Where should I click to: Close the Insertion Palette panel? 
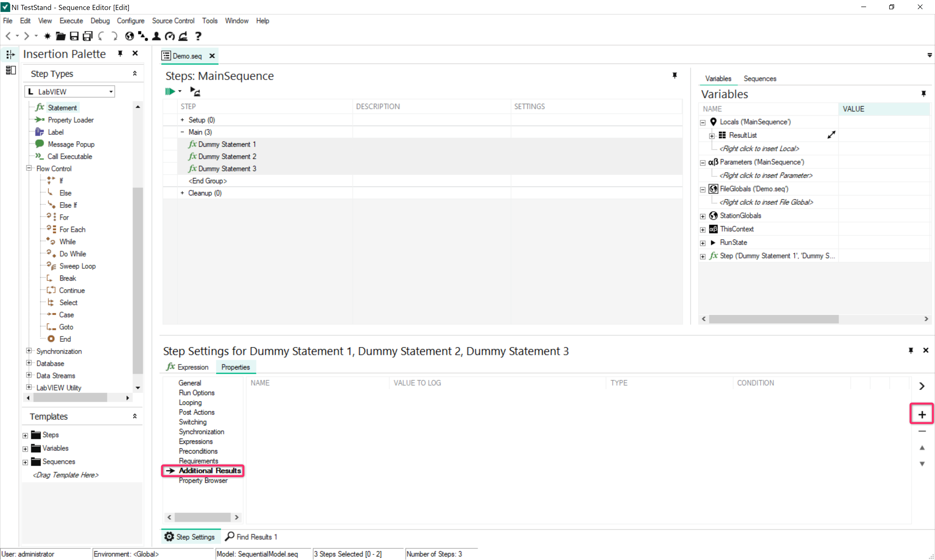click(x=135, y=54)
